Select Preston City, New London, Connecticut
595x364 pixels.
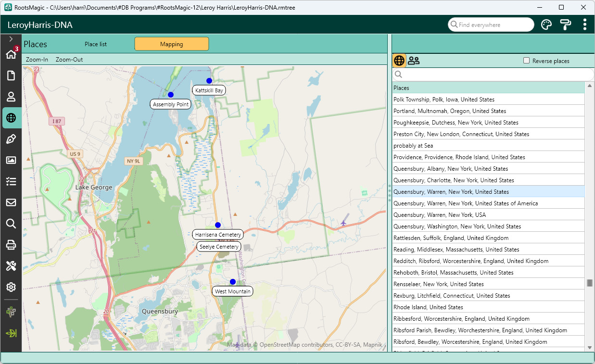coord(488,134)
